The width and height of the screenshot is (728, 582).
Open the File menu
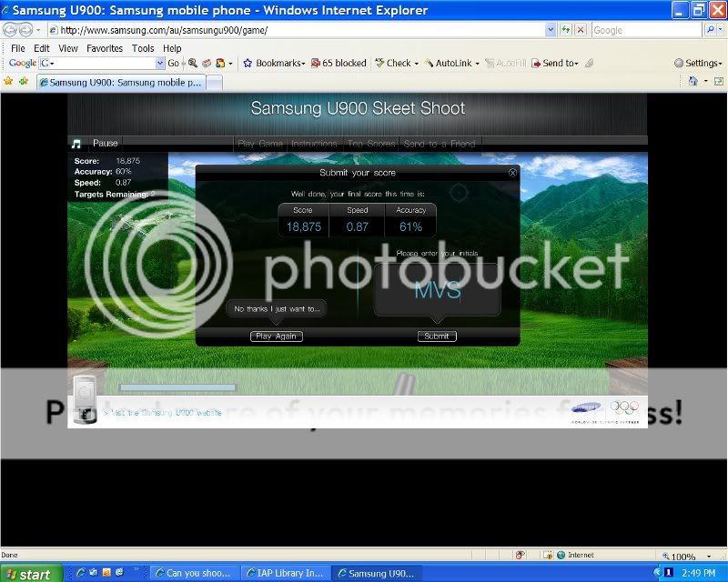(17, 48)
